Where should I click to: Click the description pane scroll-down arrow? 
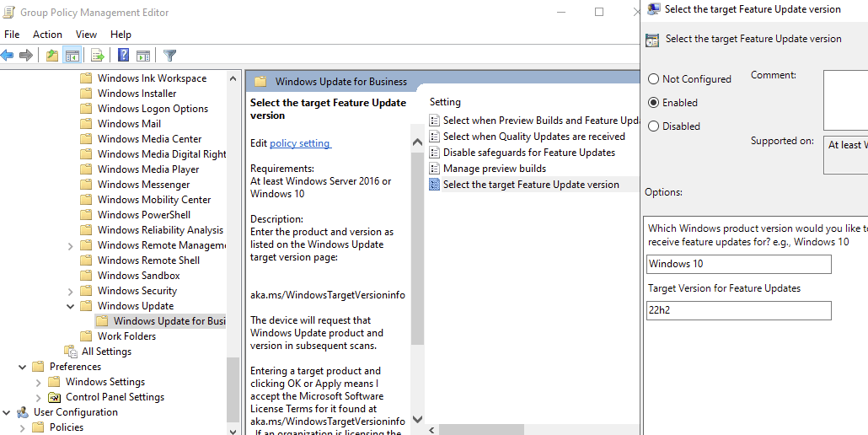point(418,420)
